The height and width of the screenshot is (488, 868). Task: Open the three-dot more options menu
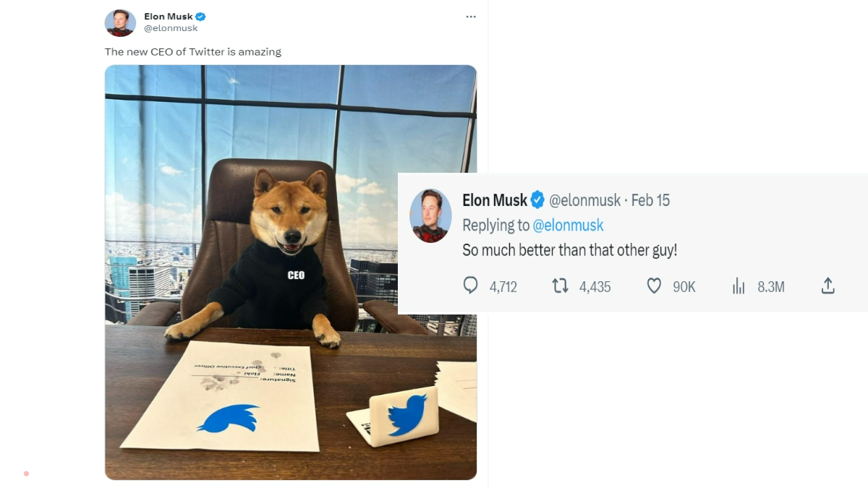(471, 17)
